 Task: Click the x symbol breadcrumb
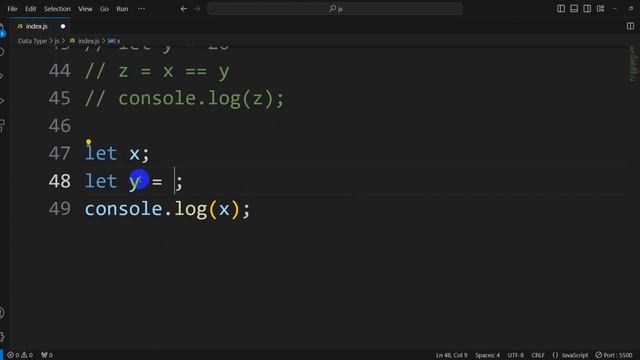[x=114, y=41]
